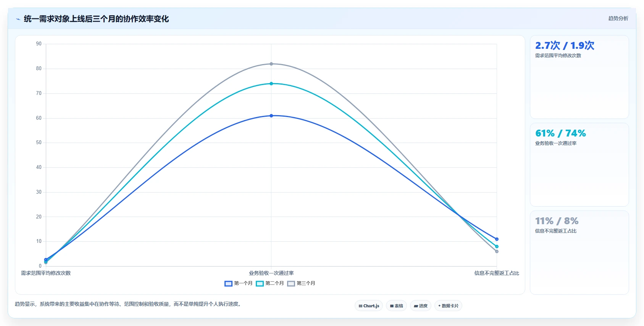The image size is (644, 326).
Task: Select the 表格 tag chip
Action: pyautogui.click(x=397, y=306)
